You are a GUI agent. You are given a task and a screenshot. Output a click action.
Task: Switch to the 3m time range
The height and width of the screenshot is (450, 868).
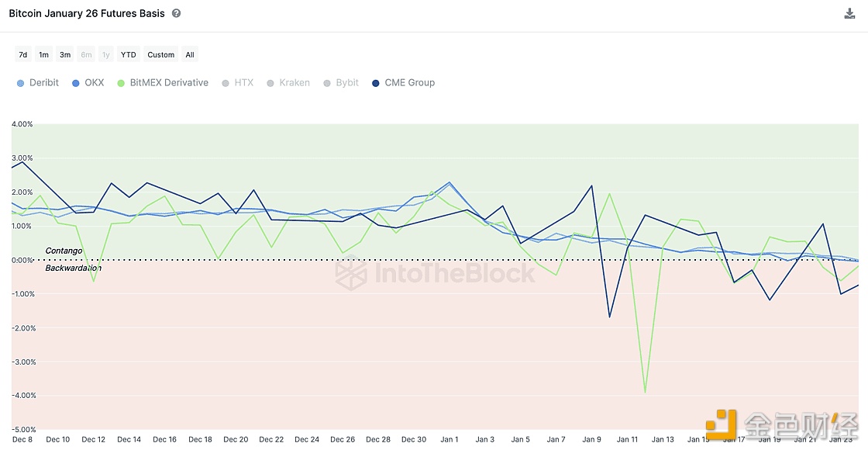click(x=65, y=54)
